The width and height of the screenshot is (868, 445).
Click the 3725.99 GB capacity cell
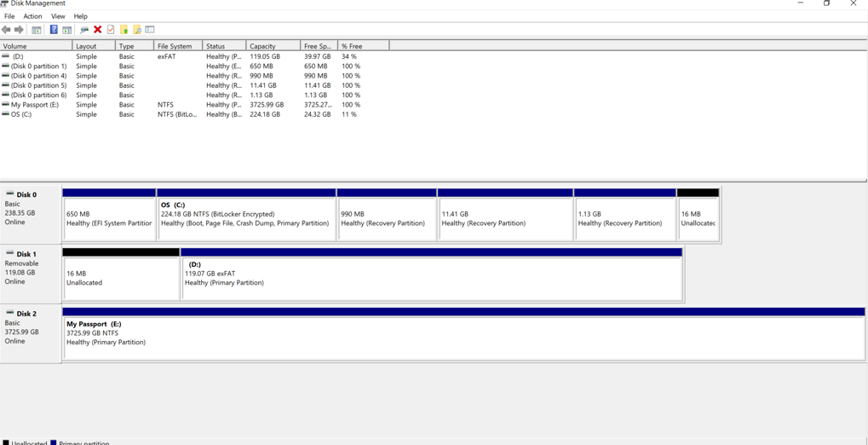[x=267, y=104]
